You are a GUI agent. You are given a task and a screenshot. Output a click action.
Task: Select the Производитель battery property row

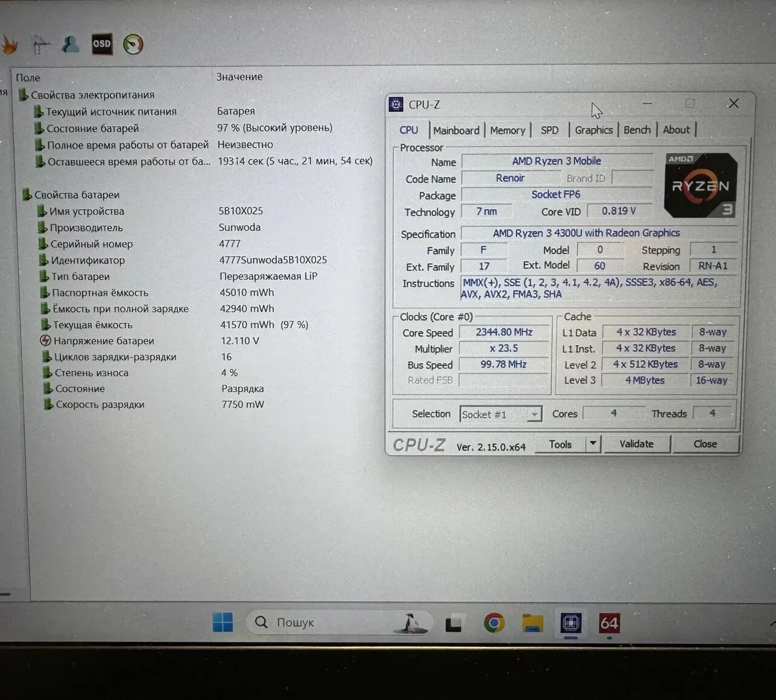click(86, 228)
